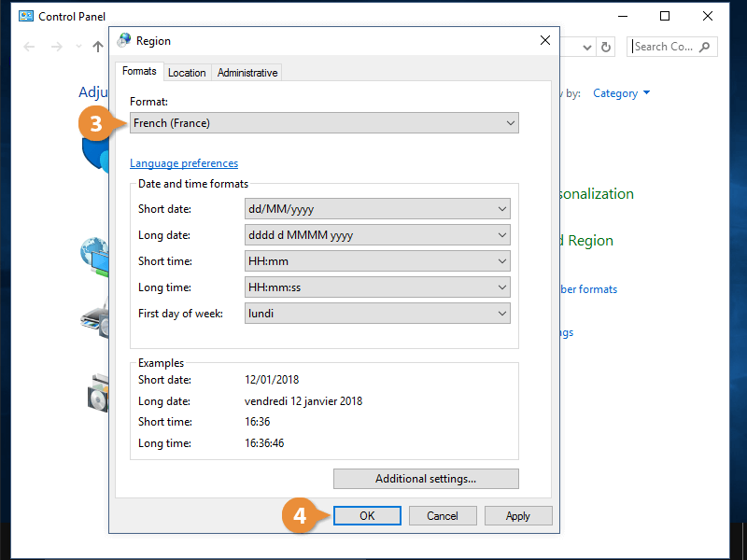Screen dimensions: 747x560
Task: Go up one level in Control Panel
Action: pos(98,47)
